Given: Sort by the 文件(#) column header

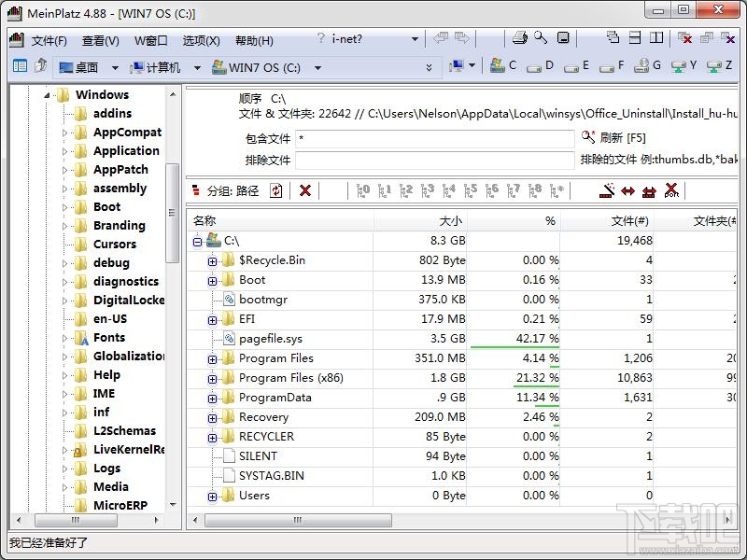Looking at the screenshot, I should tap(607, 220).
